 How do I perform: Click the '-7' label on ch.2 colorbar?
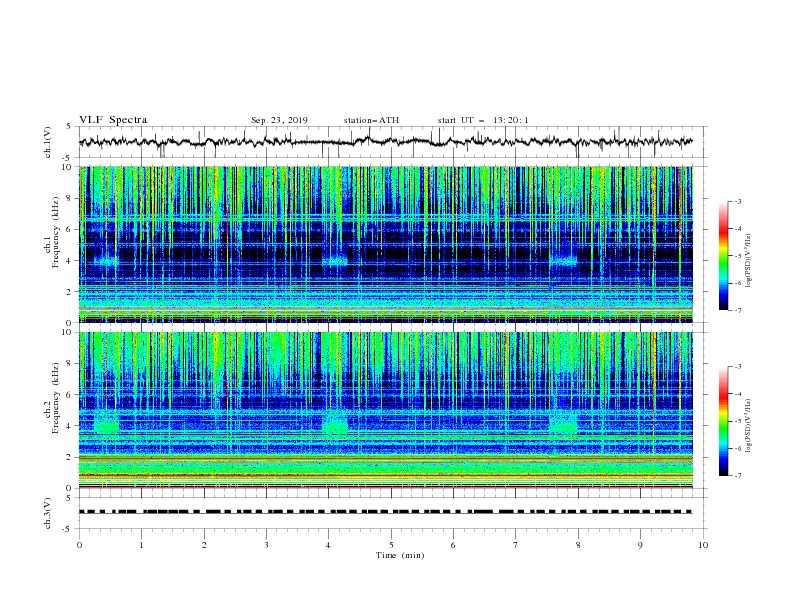(x=737, y=476)
